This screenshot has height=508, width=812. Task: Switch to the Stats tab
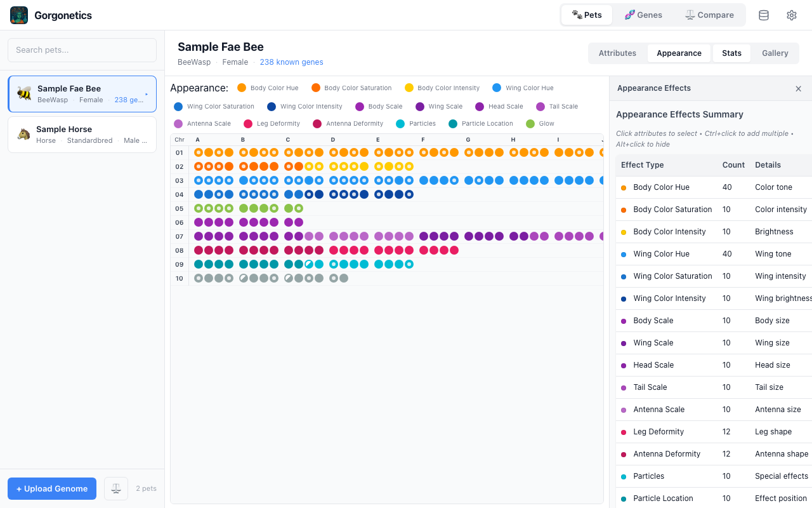coord(731,53)
